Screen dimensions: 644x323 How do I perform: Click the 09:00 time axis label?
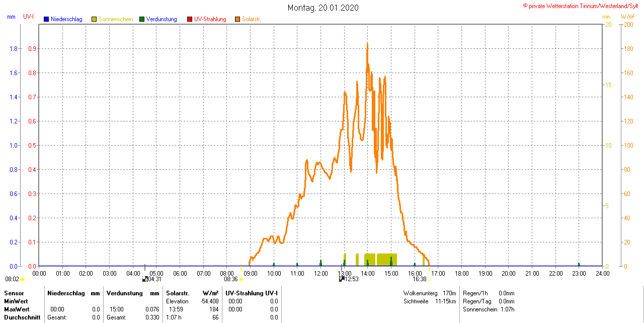(251, 274)
